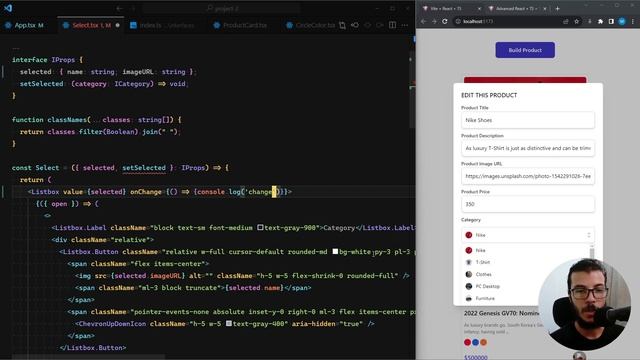This screenshot has width=640, height=360.
Task: Click the VS Code project search box
Action: (x=222, y=8)
